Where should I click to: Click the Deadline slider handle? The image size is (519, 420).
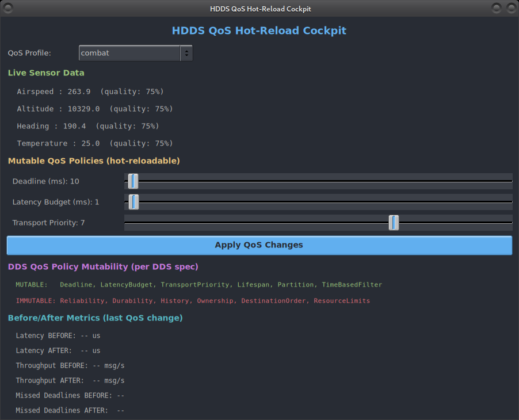pyautogui.click(x=133, y=181)
